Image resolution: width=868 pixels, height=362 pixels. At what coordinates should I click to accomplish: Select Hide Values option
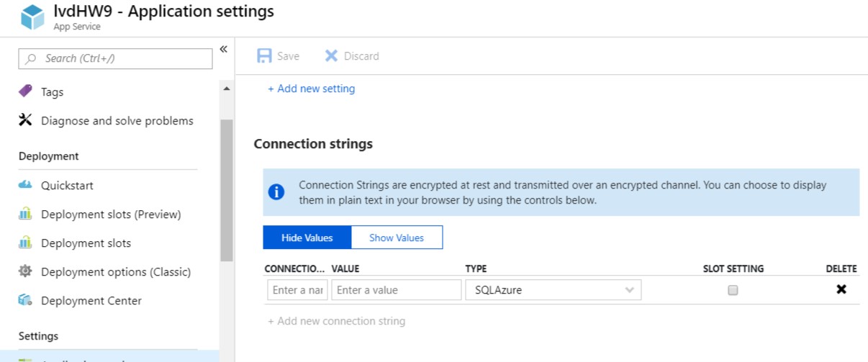(x=307, y=237)
